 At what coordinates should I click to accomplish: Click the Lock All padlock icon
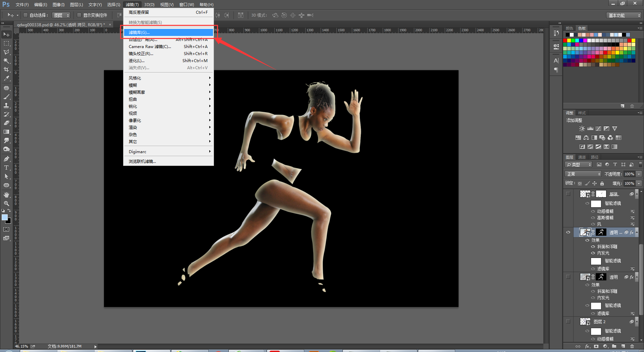click(602, 183)
